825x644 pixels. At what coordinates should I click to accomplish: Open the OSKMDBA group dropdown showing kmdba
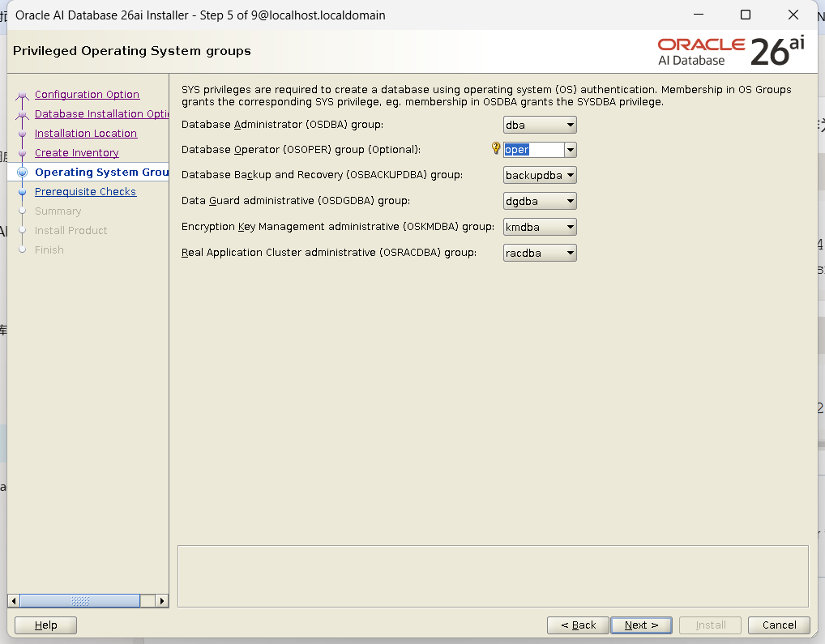pos(540,227)
